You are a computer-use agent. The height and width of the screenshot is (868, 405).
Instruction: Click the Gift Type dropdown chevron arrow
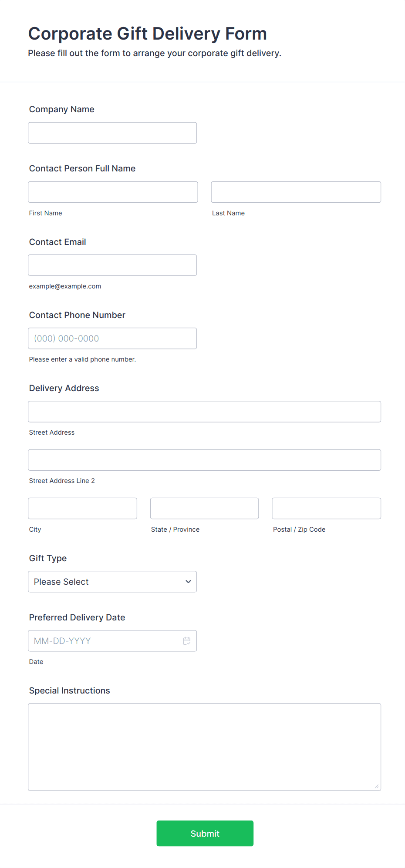[x=188, y=582]
